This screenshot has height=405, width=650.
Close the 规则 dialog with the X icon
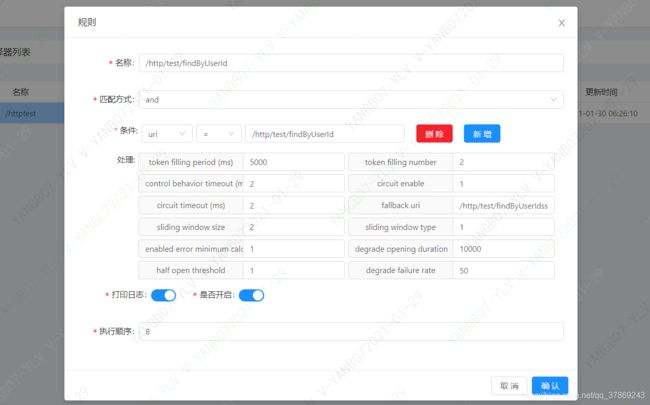tap(561, 23)
